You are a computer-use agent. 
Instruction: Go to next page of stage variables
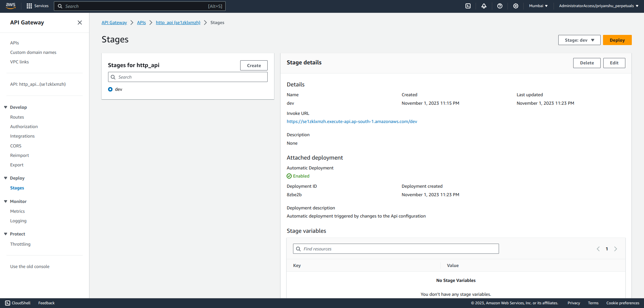616,249
